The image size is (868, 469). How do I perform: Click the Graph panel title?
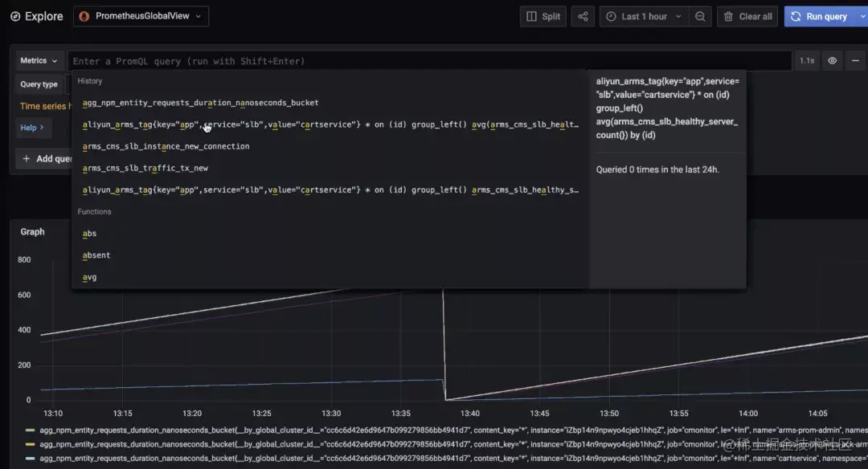pos(32,232)
